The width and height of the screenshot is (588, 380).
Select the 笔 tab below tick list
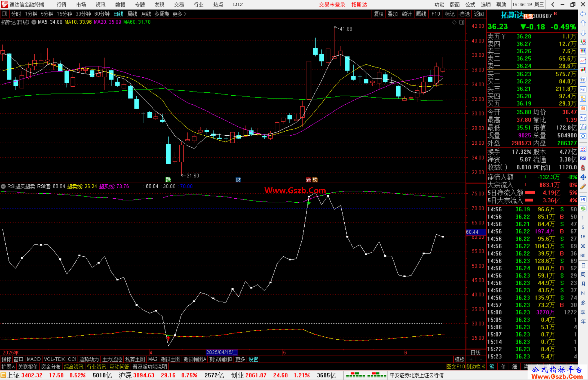pos(492,367)
